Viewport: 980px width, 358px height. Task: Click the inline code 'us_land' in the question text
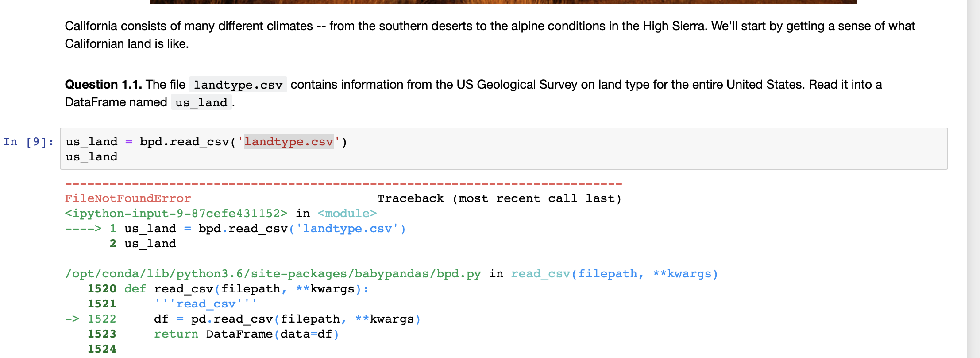pyautogui.click(x=201, y=102)
